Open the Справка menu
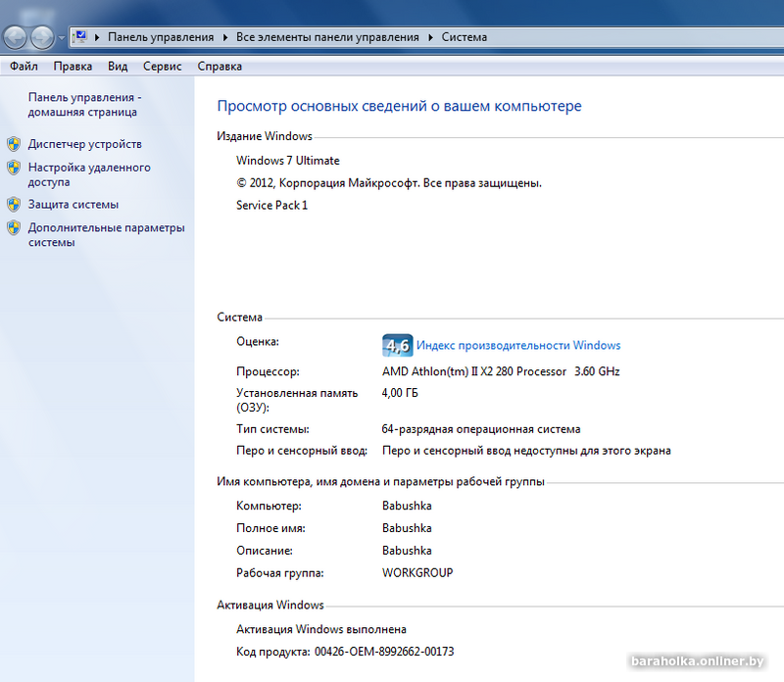 (220, 66)
